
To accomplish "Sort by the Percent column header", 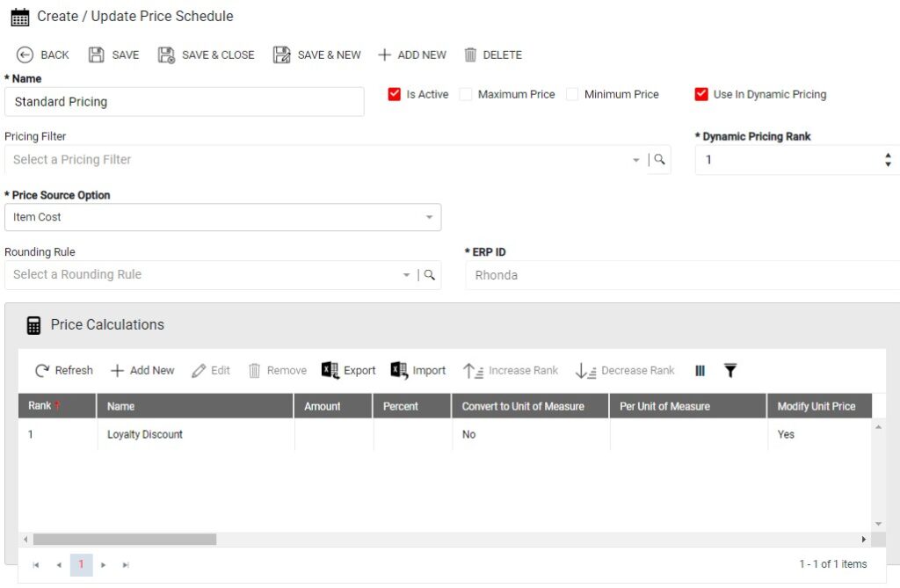I will pos(412,406).
